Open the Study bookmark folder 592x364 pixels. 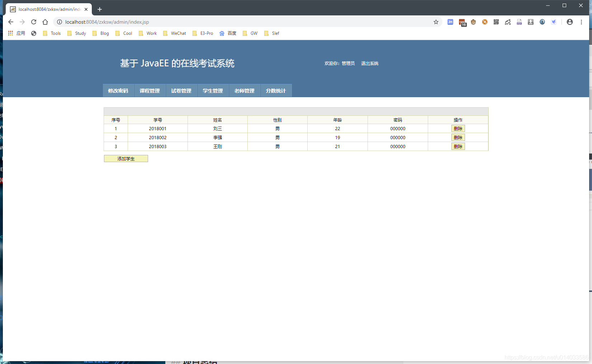tap(76, 33)
